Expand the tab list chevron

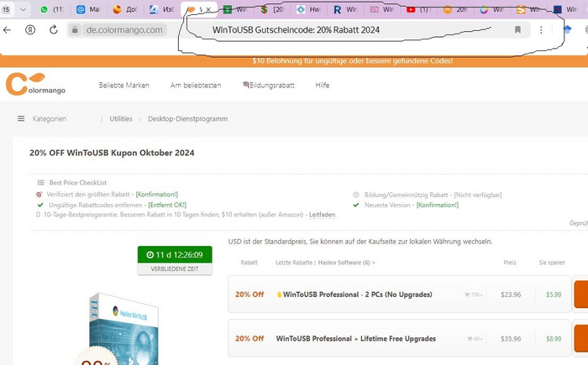[23, 9]
